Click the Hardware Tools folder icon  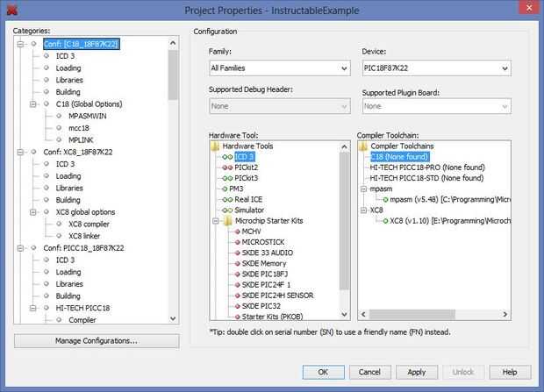[x=215, y=146]
